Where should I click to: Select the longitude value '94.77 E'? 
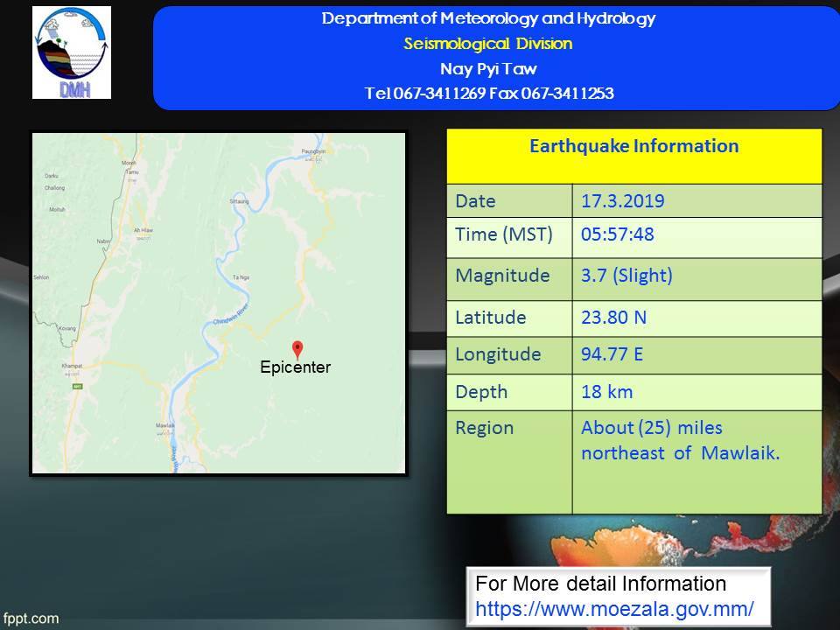(x=612, y=354)
